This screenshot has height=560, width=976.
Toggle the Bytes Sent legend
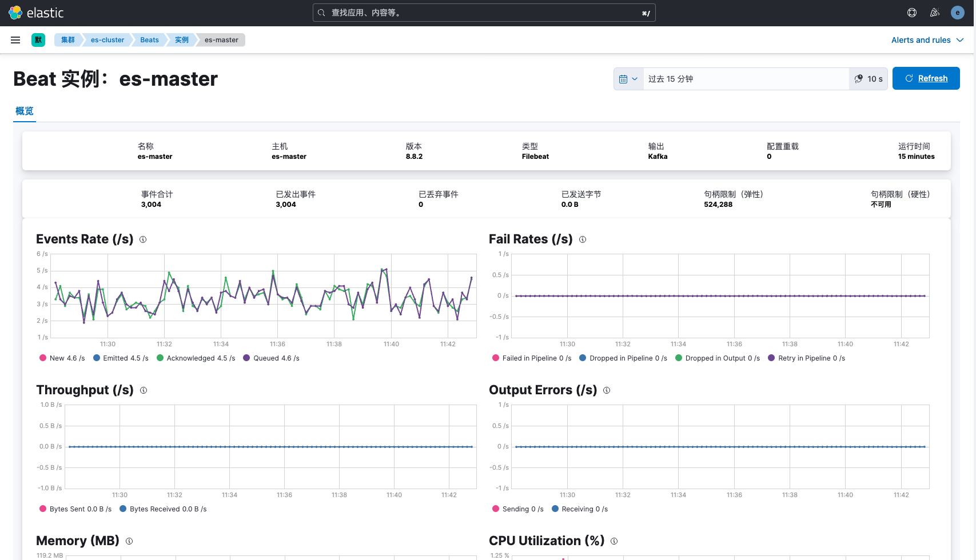[x=75, y=509]
